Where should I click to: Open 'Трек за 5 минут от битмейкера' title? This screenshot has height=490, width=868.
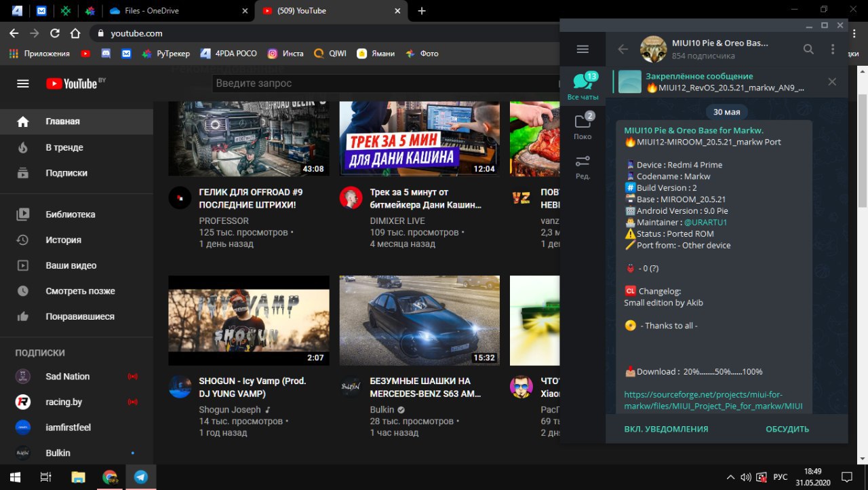[425, 198]
